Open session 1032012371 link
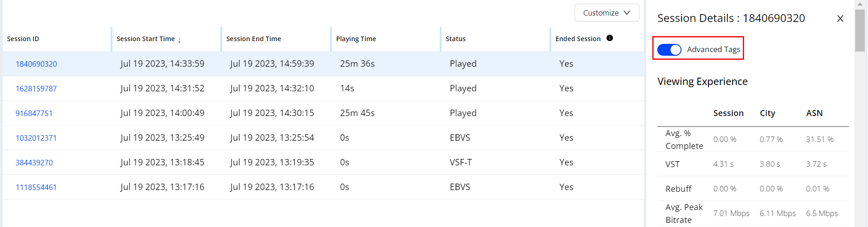The height and width of the screenshot is (227, 868). point(36,138)
